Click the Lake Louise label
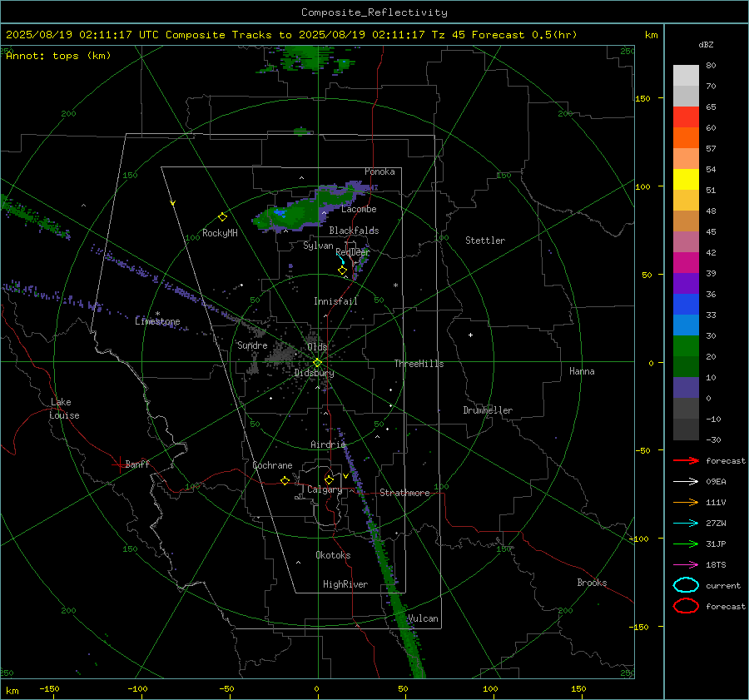749x700 pixels. [64, 409]
